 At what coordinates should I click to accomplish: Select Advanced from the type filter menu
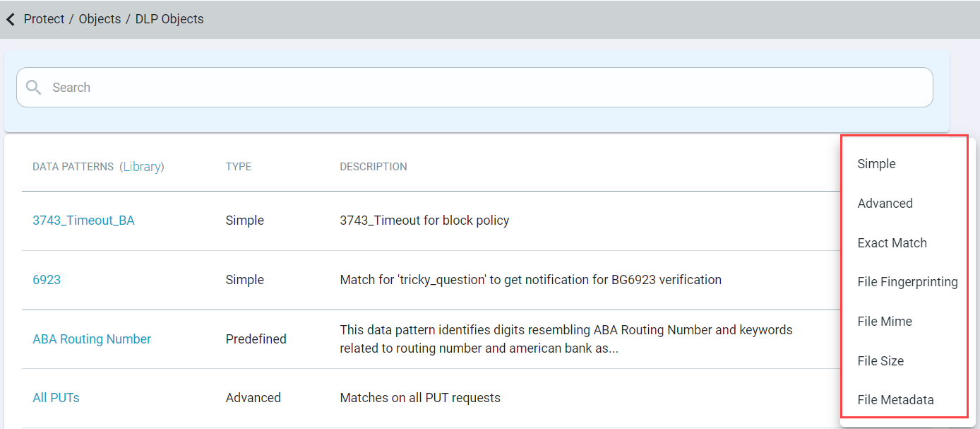[x=885, y=203]
